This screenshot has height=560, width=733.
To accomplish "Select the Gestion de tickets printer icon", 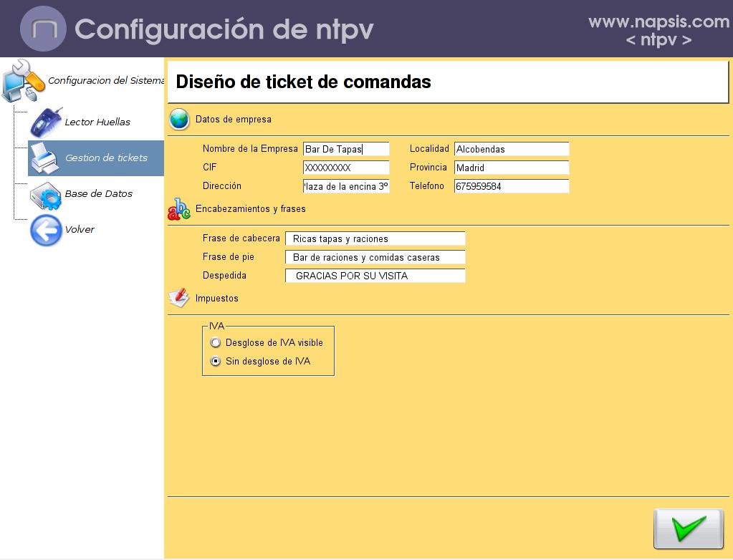I will point(44,158).
